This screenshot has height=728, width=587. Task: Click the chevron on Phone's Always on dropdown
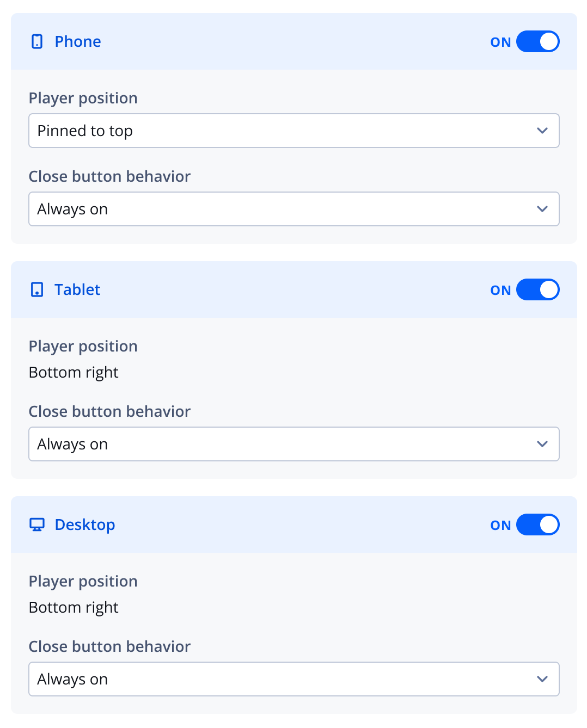point(542,209)
